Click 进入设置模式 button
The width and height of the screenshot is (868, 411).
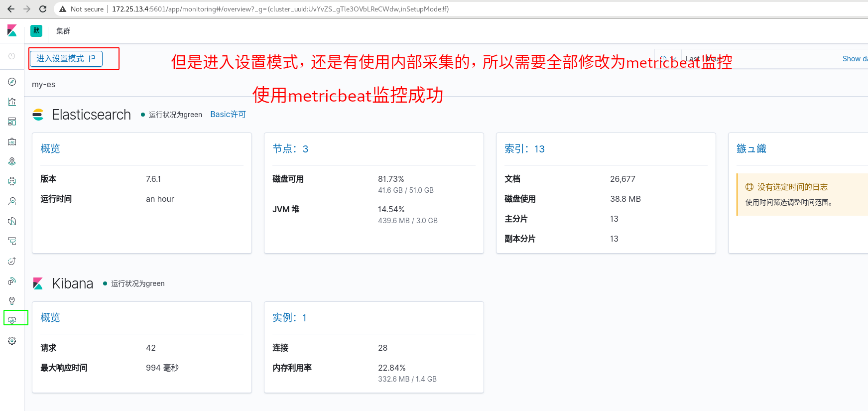coord(66,59)
